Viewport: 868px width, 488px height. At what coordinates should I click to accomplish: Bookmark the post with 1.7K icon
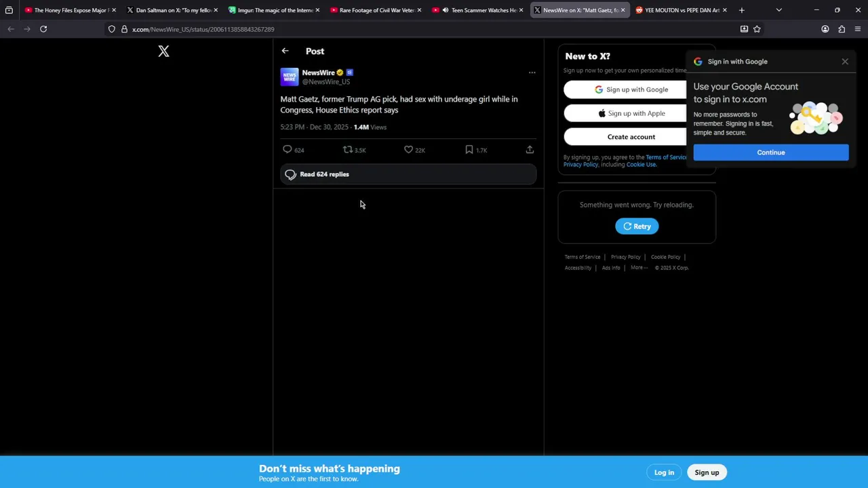[x=469, y=150]
